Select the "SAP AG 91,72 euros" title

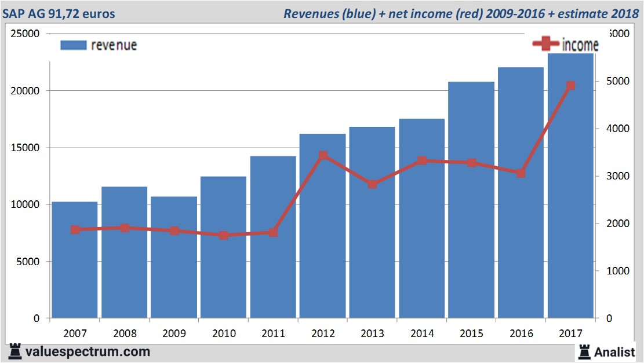pos(59,13)
